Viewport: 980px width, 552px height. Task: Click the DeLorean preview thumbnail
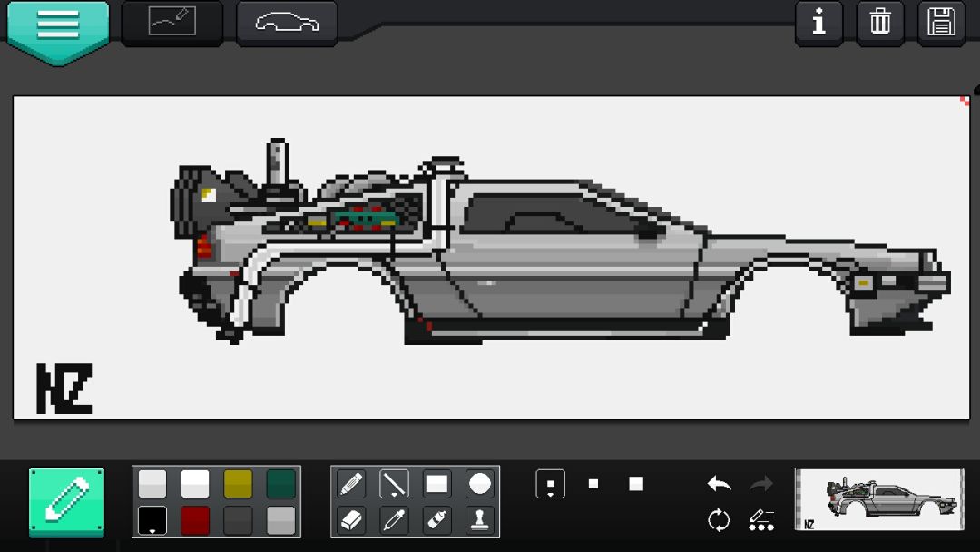(879, 498)
